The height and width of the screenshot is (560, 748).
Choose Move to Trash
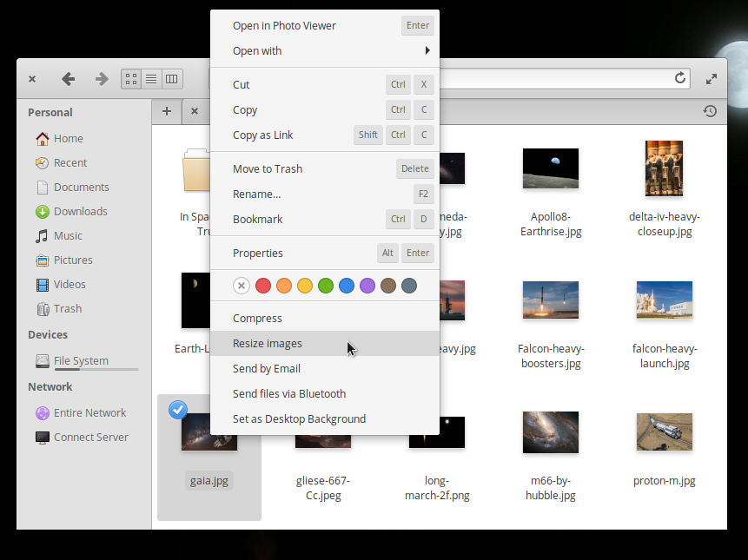324,169
